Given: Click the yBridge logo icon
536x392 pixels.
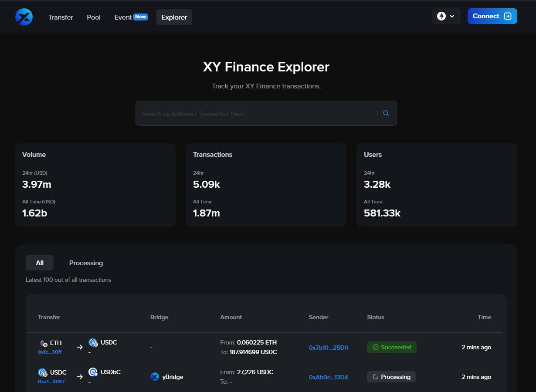Looking at the screenshot, I should coord(155,377).
